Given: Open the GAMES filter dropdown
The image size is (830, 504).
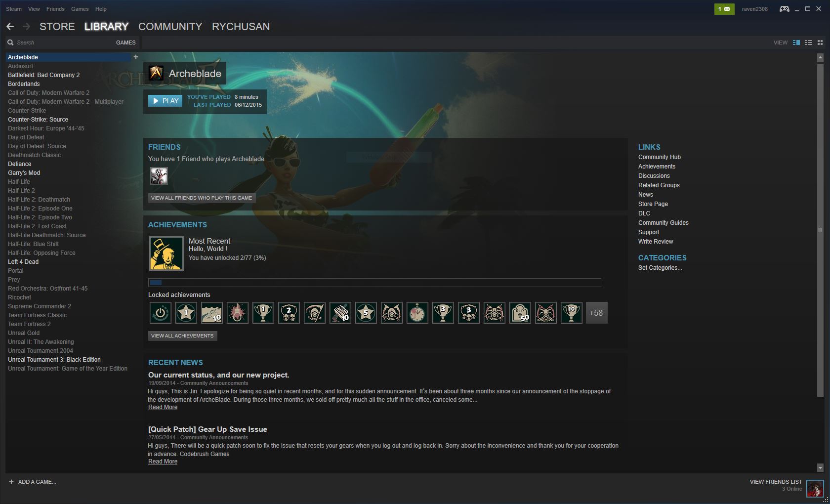Looking at the screenshot, I should click(x=125, y=42).
